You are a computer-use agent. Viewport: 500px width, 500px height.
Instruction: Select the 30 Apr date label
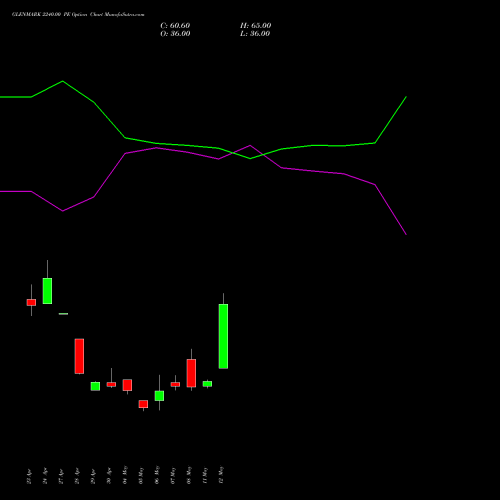click(109, 476)
